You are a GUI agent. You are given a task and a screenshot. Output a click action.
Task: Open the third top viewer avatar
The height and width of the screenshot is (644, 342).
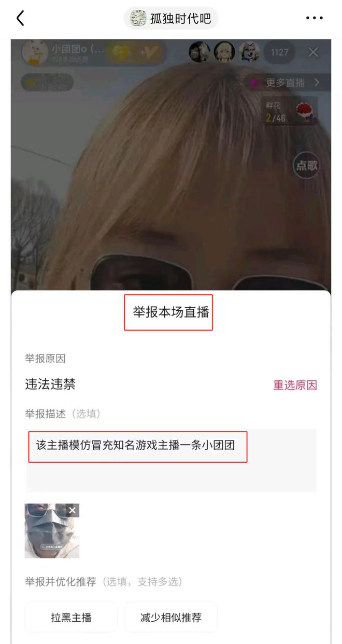pyautogui.click(x=250, y=52)
